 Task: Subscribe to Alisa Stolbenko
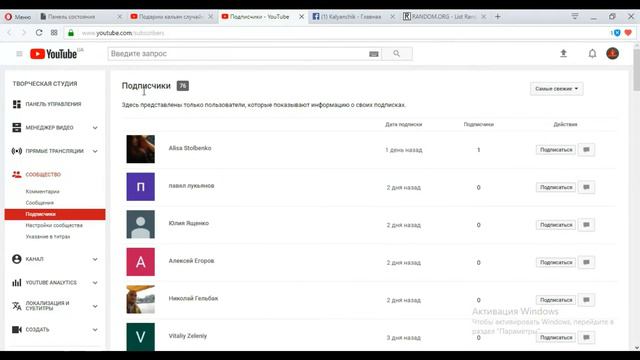(x=556, y=150)
